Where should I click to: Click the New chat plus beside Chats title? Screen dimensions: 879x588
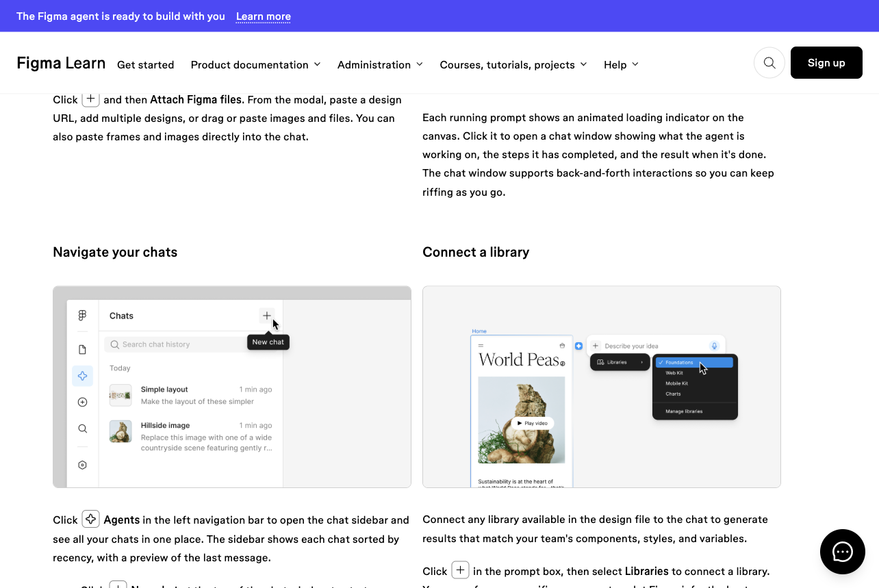tap(267, 316)
